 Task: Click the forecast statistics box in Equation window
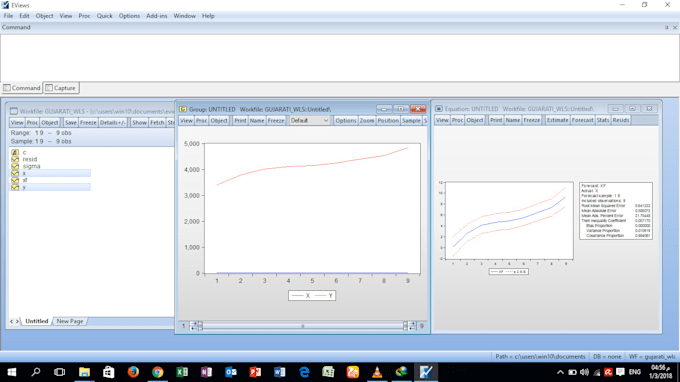coord(616,211)
